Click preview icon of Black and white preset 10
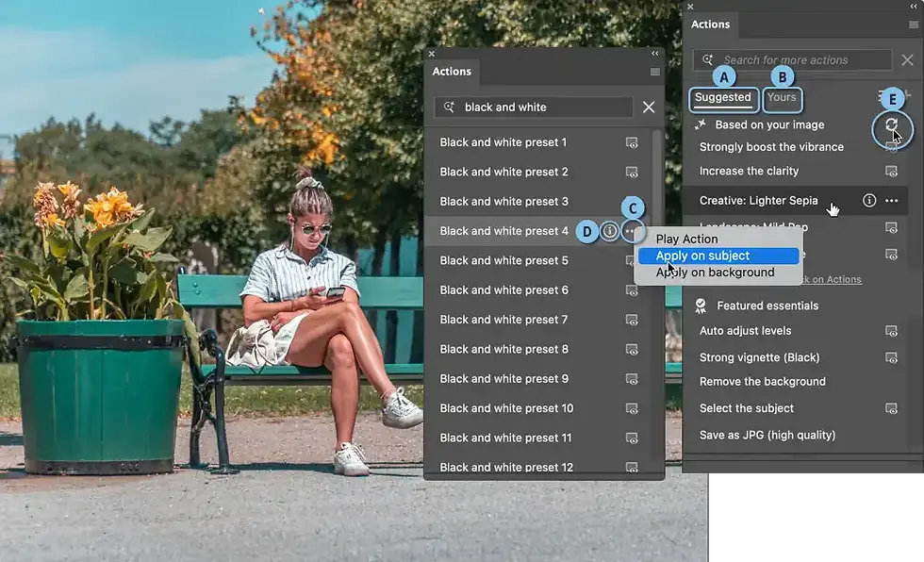The width and height of the screenshot is (924, 562). pos(632,408)
